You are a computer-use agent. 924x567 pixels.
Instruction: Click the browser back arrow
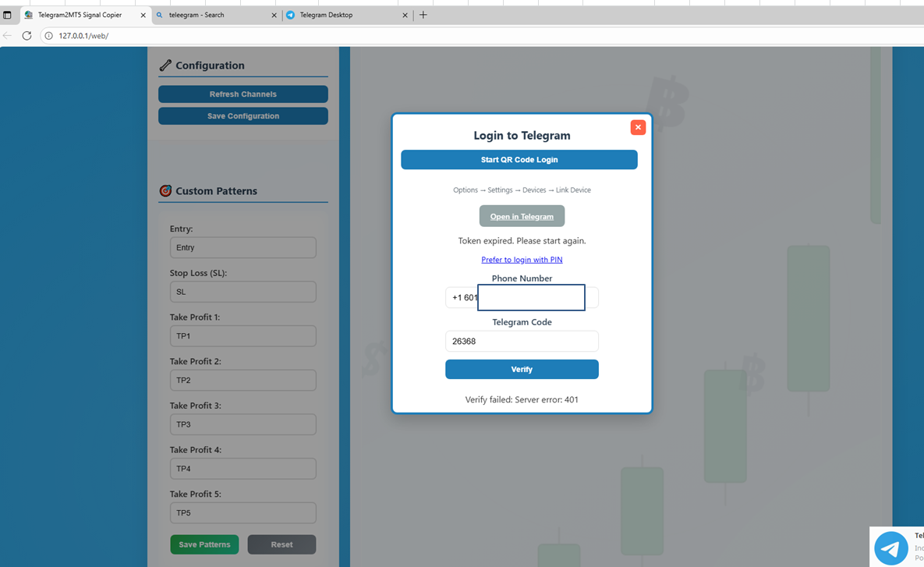coord(7,36)
